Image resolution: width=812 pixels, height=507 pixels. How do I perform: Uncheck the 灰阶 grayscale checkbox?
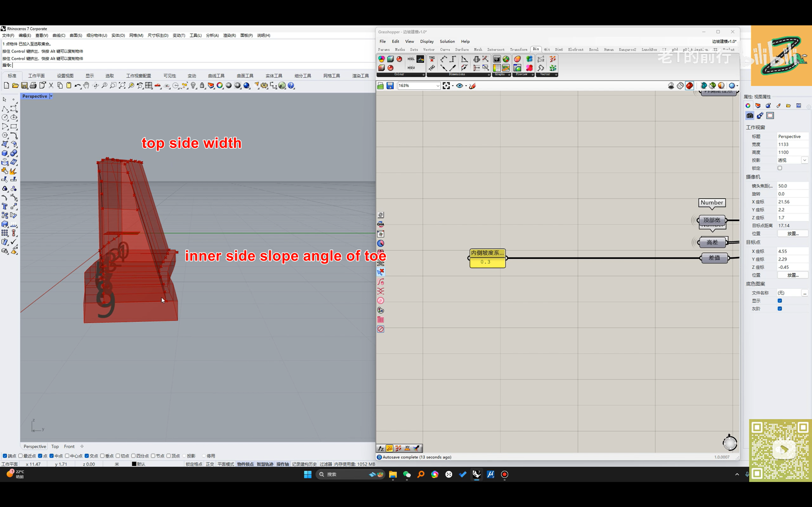[x=780, y=309]
